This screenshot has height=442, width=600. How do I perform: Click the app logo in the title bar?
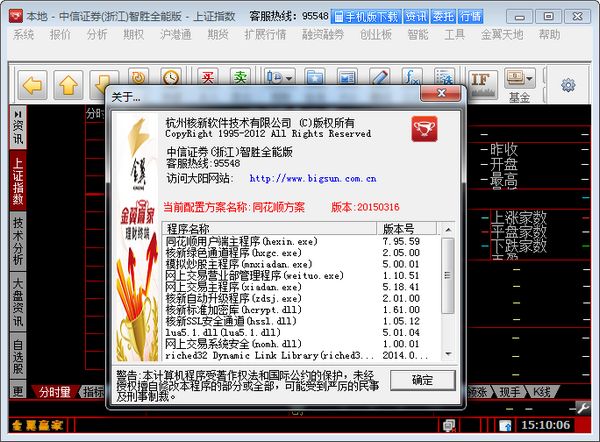pyautogui.click(x=16, y=16)
